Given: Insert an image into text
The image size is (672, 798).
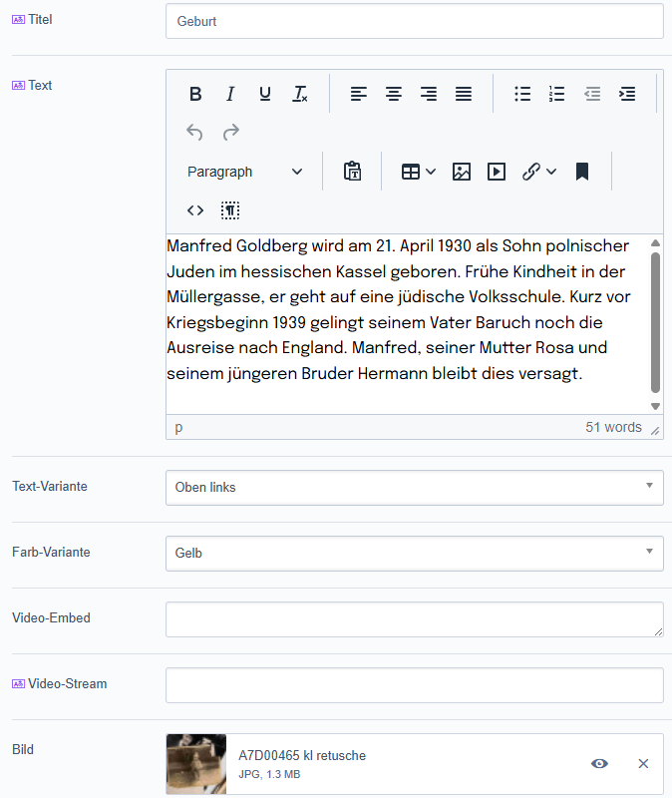Looking at the screenshot, I should click(462, 172).
